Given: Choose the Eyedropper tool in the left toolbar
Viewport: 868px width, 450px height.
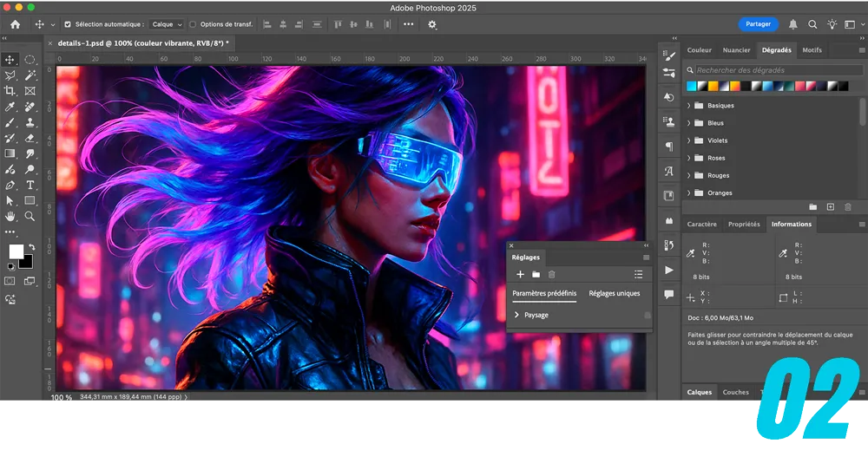Looking at the screenshot, I should tap(10, 107).
